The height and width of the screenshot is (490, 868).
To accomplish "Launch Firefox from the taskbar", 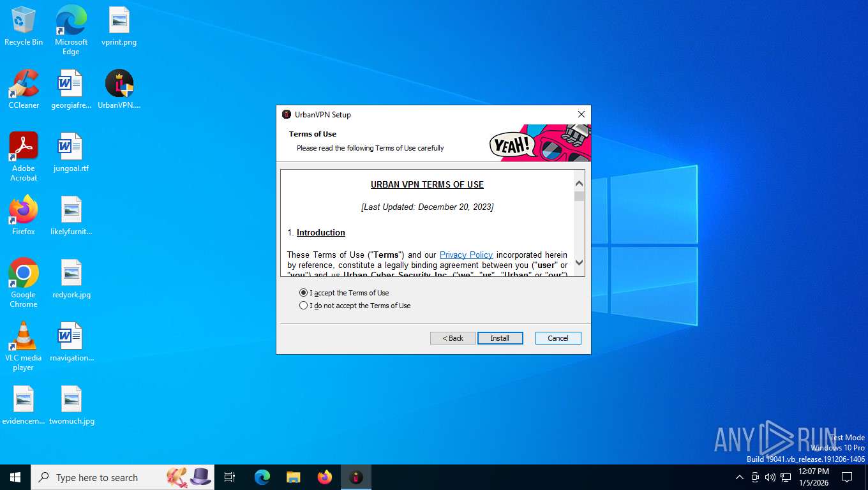I will (325, 477).
